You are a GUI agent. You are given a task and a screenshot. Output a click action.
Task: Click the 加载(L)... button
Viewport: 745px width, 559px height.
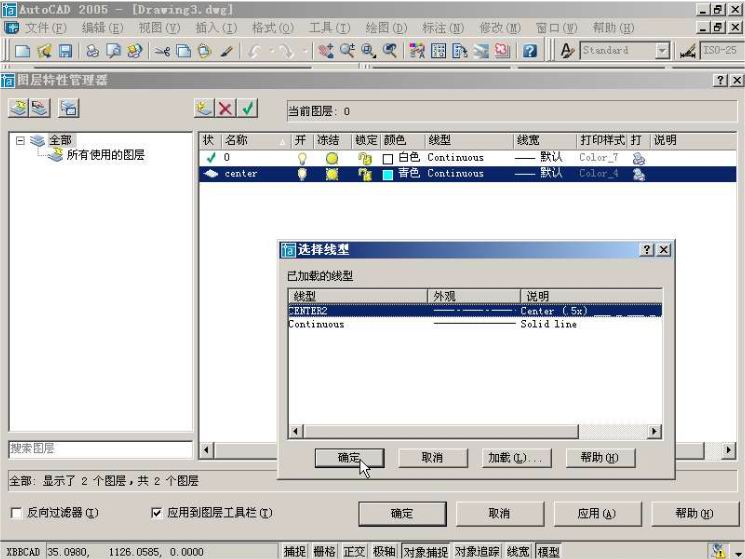click(516, 458)
